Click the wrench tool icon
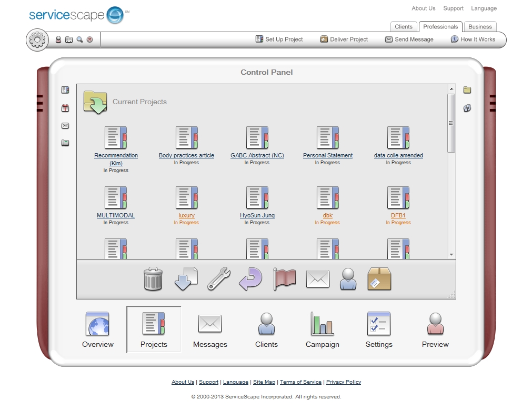Screen dimensions: 532x420 pos(219,279)
